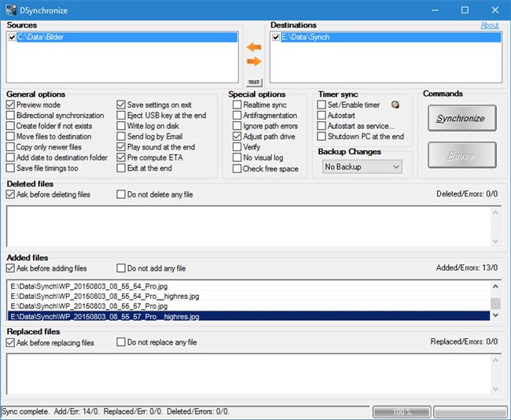Click inside the empty Replaced files list
511x420 pixels.
click(248, 374)
